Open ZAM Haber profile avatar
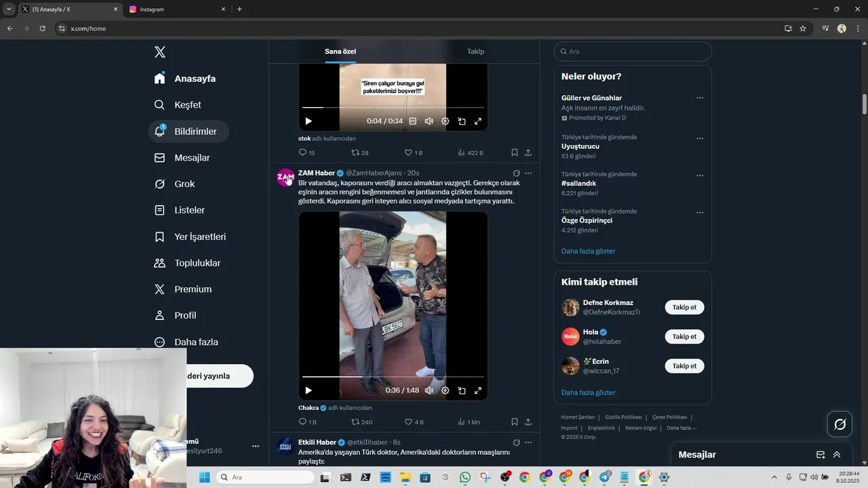This screenshot has height=488, width=868. (285, 178)
